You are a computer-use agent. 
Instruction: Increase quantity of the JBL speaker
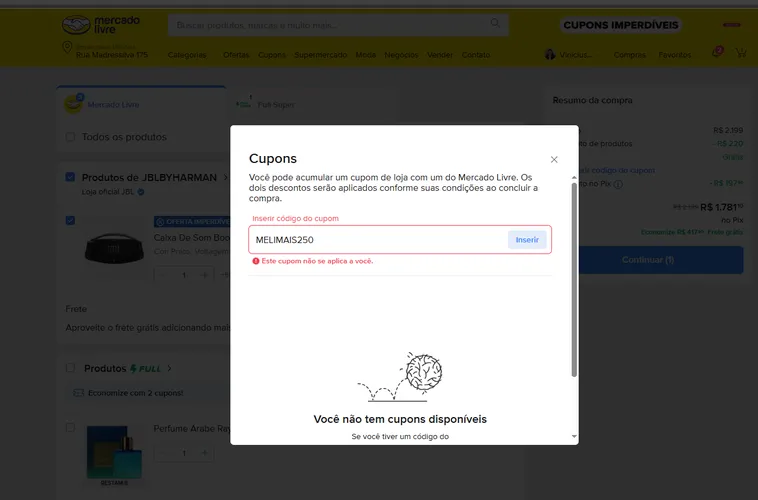point(204,275)
